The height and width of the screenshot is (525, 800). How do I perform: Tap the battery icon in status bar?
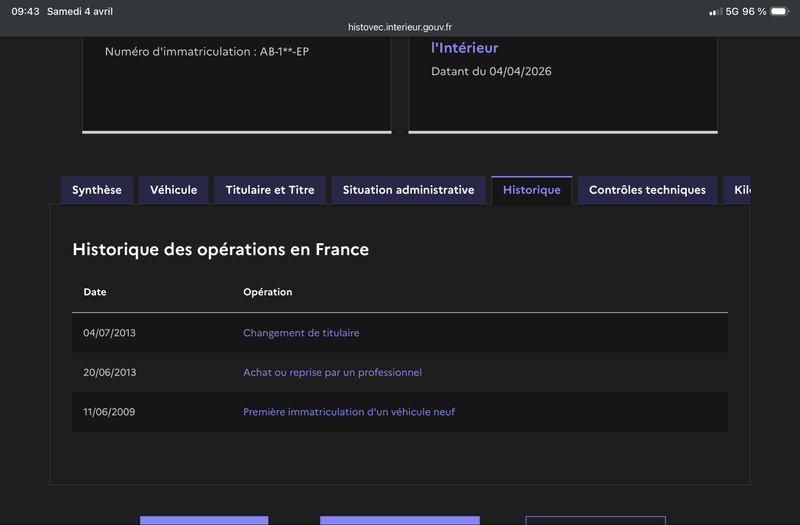pos(780,11)
